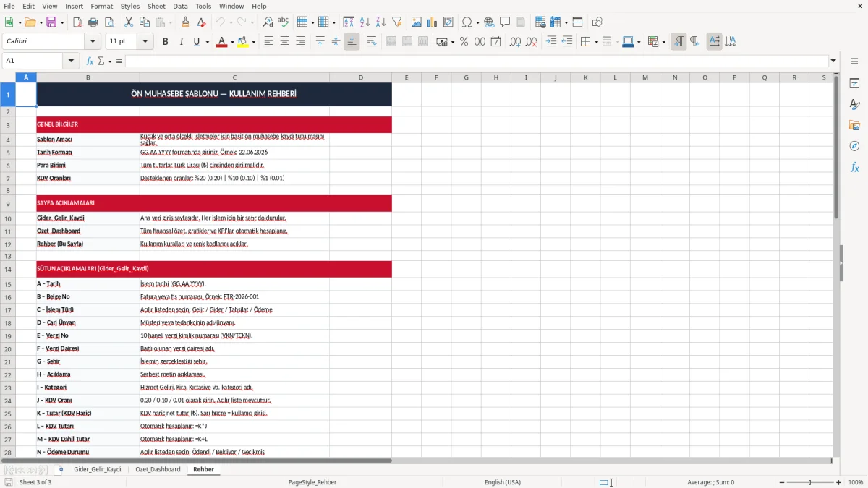The image size is (868, 488).
Task: Enable align right
Action: pyautogui.click(x=301, y=42)
